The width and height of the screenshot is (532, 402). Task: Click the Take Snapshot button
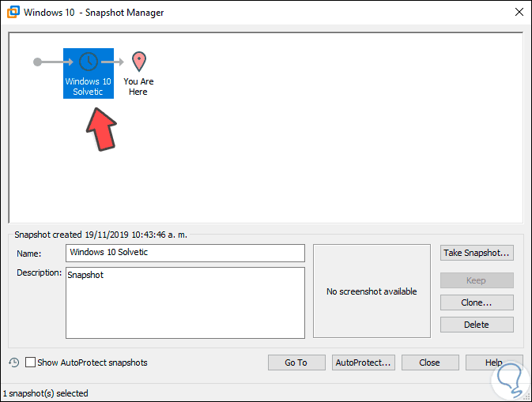click(477, 253)
